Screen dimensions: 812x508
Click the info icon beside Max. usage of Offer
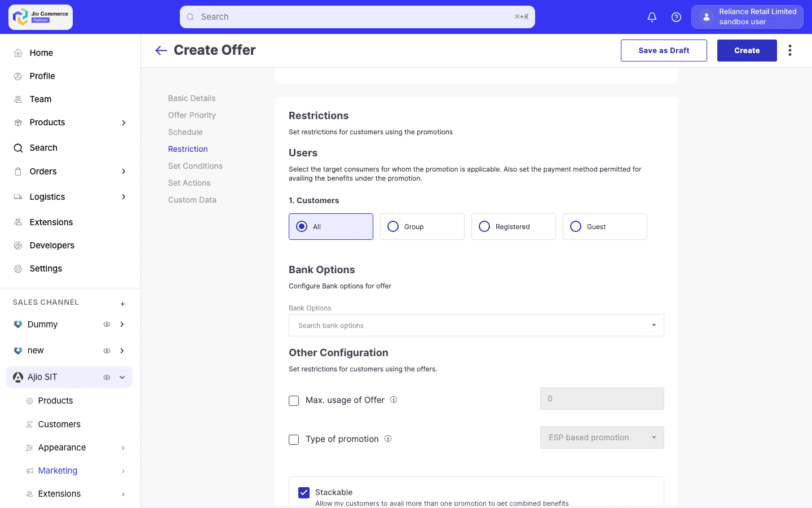[393, 400]
